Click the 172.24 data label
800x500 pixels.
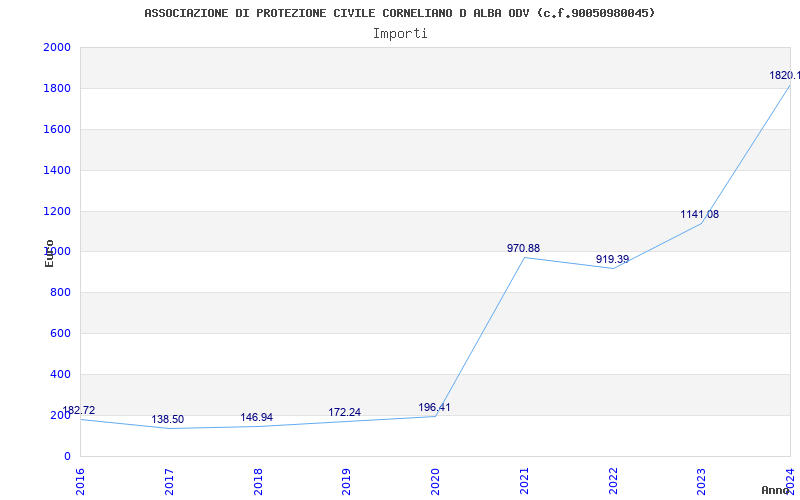coord(344,412)
